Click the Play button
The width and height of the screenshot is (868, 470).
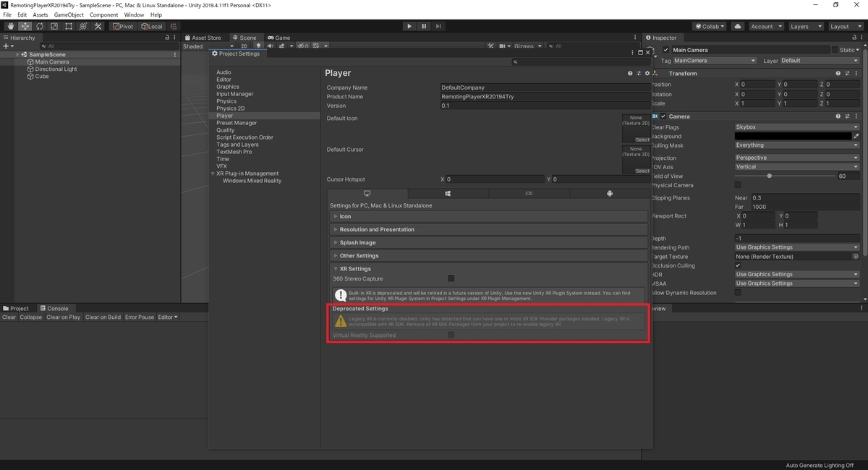click(x=409, y=26)
